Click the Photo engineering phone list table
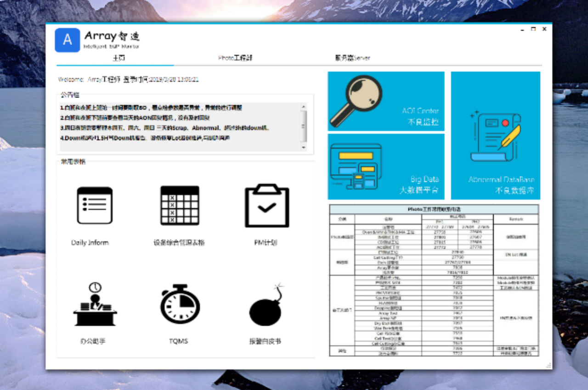Screen dimensions: 588x390 434,280
